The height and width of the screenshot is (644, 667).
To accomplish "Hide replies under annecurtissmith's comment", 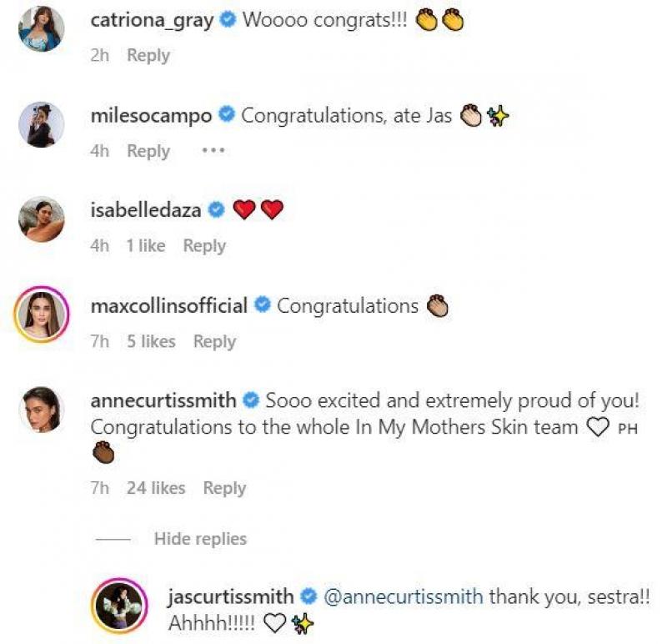I will pyautogui.click(x=200, y=539).
